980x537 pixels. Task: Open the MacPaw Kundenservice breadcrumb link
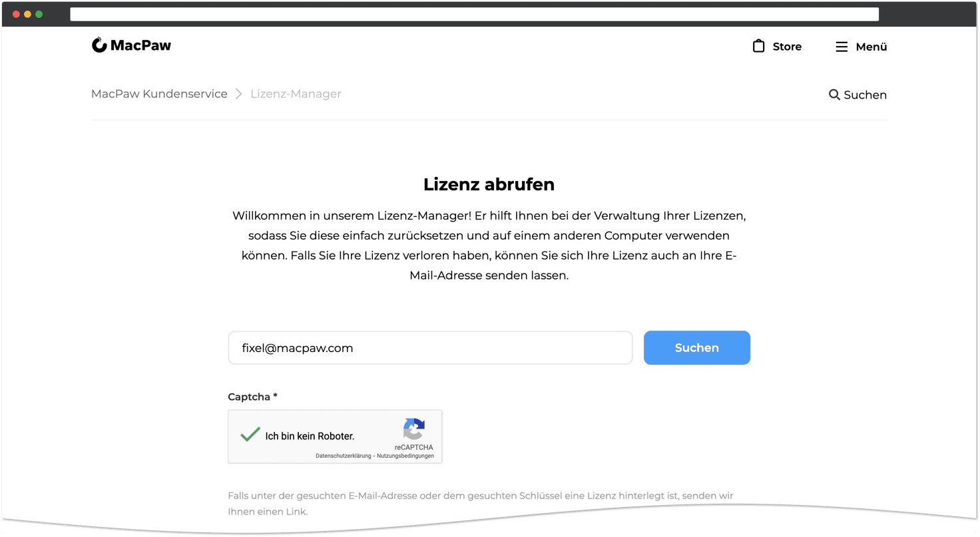(159, 94)
